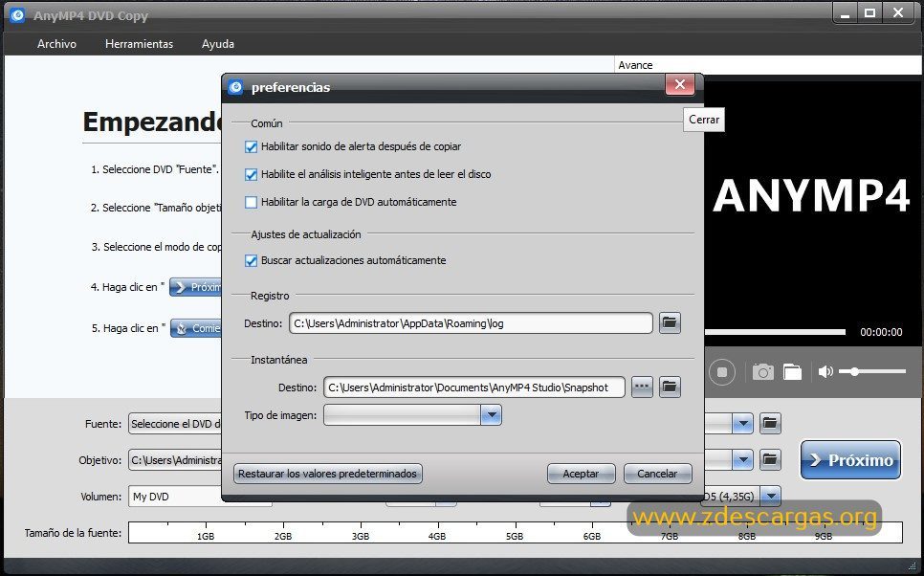
Task: Click the 00:00:00 playback time
Action: click(x=881, y=332)
